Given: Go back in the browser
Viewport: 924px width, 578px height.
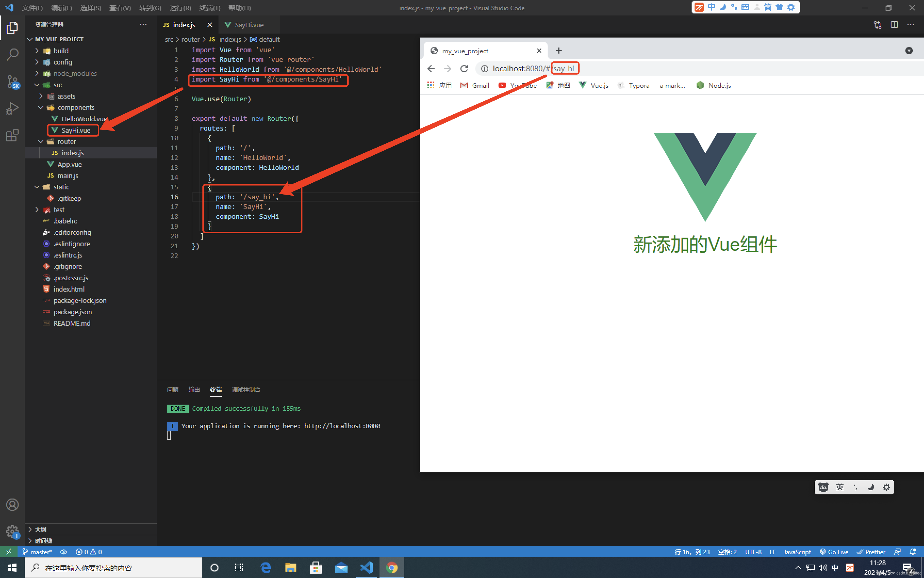Looking at the screenshot, I should click(431, 68).
